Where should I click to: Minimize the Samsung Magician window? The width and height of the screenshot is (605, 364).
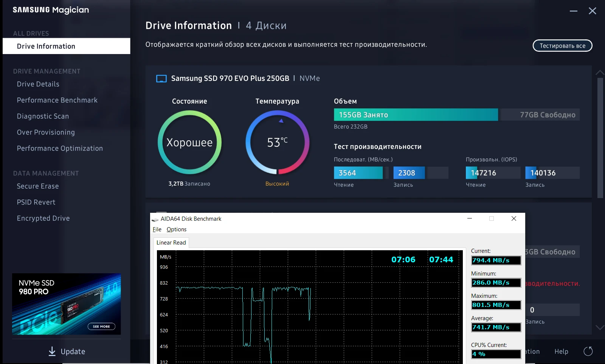pyautogui.click(x=574, y=11)
